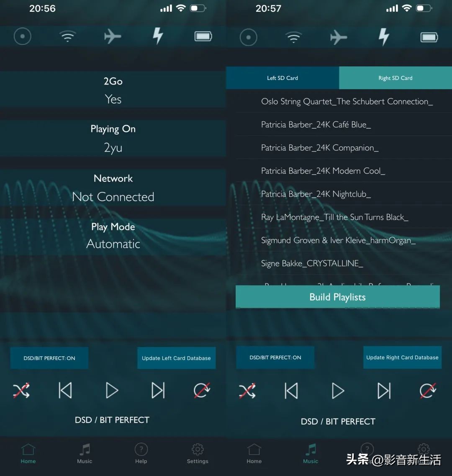Screen dimensions: 452x476
Task: Toggle DSD/BIT PERFECT on the right screen
Action: 275,358
